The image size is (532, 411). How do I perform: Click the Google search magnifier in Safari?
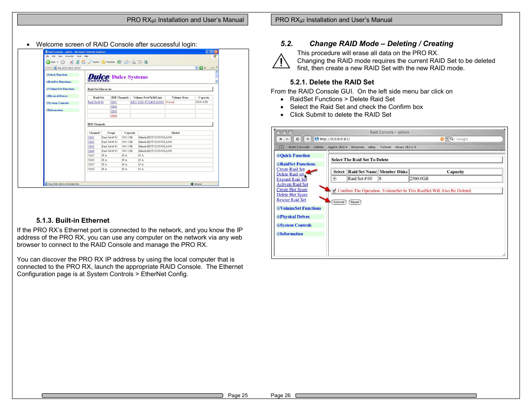(x=451, y=139)
